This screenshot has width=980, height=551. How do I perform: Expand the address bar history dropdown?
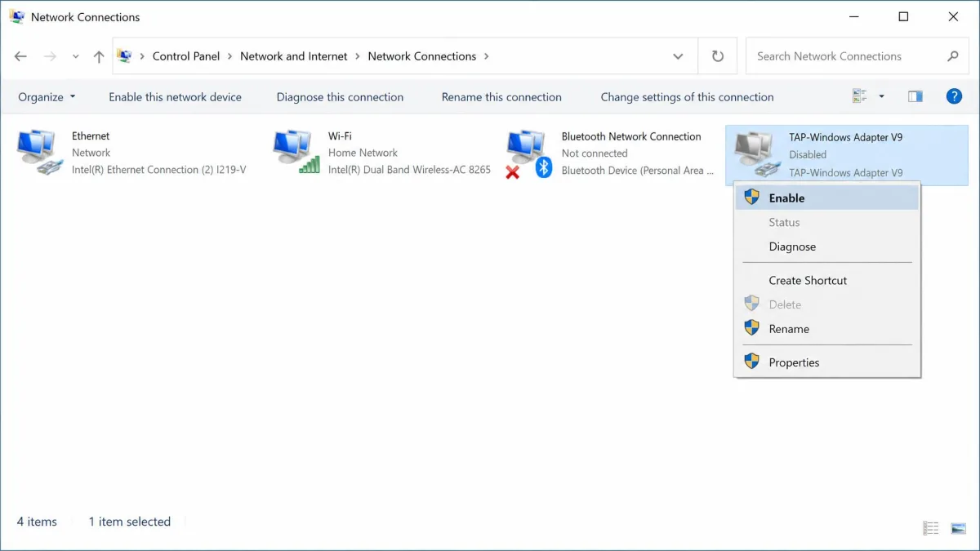coord(678,56)
